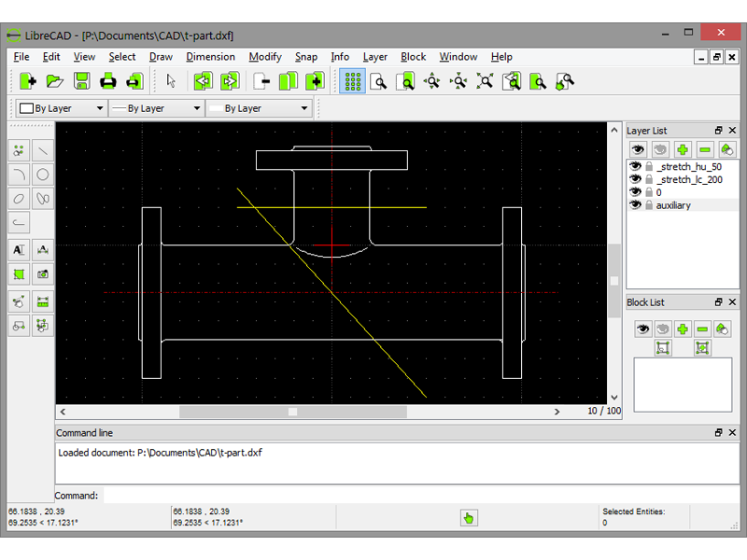Save the drawing with the floppy disk icon

82,81
